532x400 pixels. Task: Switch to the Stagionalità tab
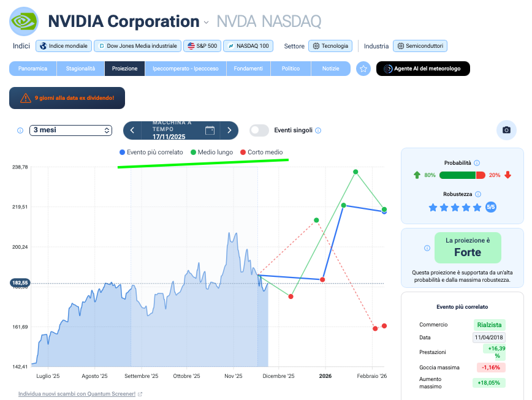80,69
